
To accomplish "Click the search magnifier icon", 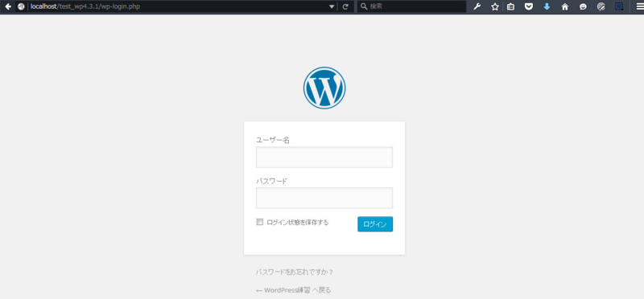I will (364, 6).
